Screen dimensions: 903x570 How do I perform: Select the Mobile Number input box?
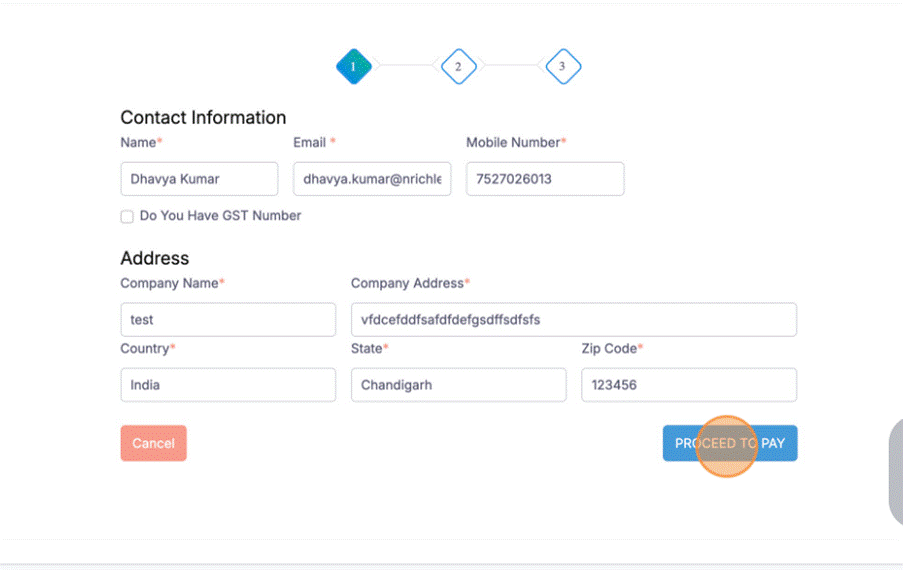coord(545,179)
